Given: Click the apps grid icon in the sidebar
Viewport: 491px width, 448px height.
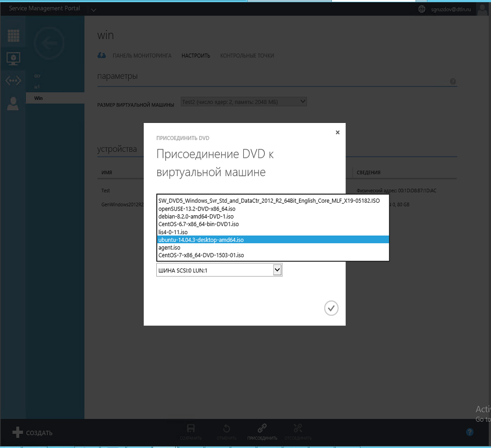Looking at the screenshot, I should click(13, 35).
